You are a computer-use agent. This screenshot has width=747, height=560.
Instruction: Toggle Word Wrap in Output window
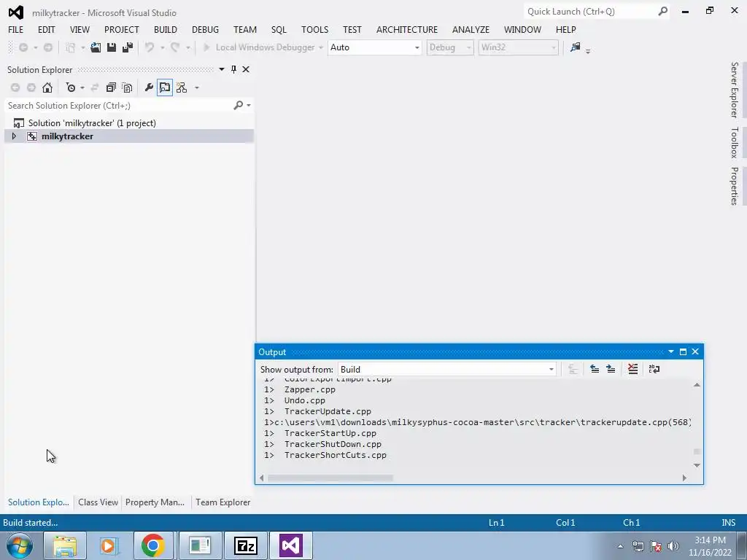(654, 369)
